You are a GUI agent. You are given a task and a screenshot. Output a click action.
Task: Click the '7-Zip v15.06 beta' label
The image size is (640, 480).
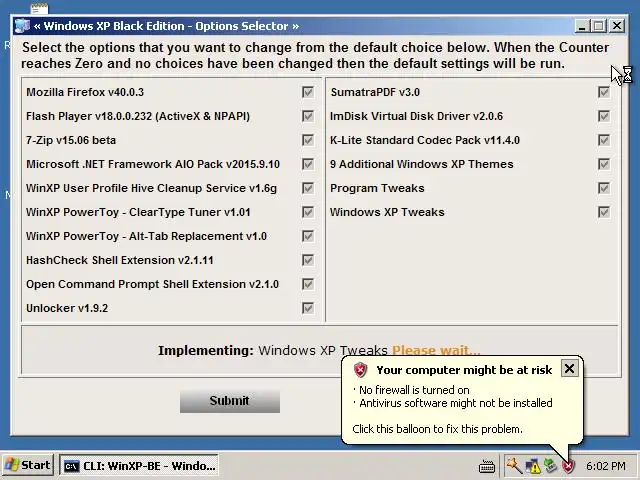[x=71, y=140]
